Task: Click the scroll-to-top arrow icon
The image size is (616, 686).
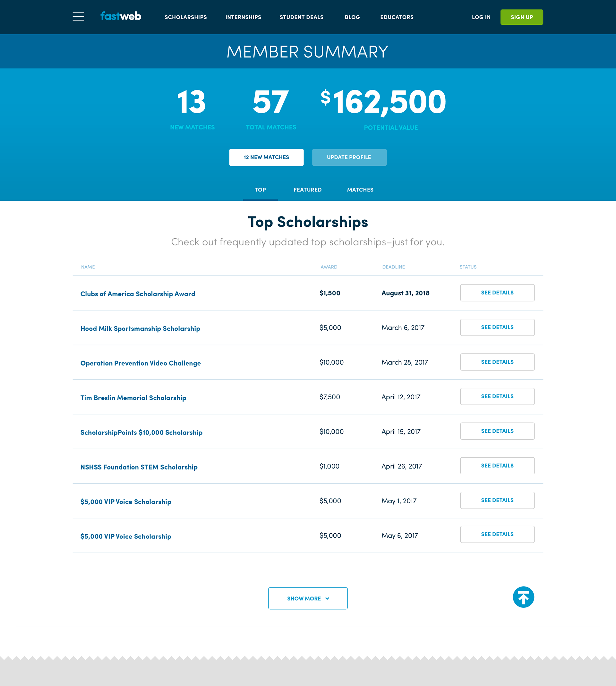Action: click(x=523, y=597)
